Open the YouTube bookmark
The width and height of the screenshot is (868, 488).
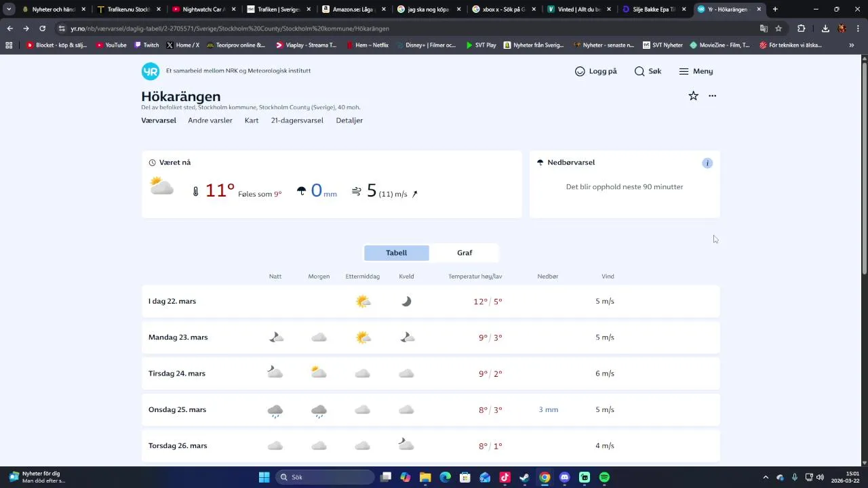[111, 45]
